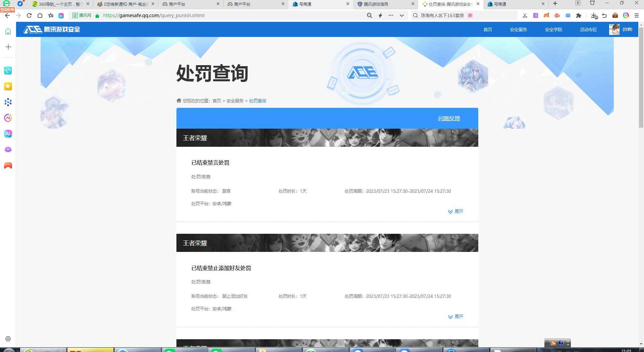Click the 问题反馈 feedback link

449,118
